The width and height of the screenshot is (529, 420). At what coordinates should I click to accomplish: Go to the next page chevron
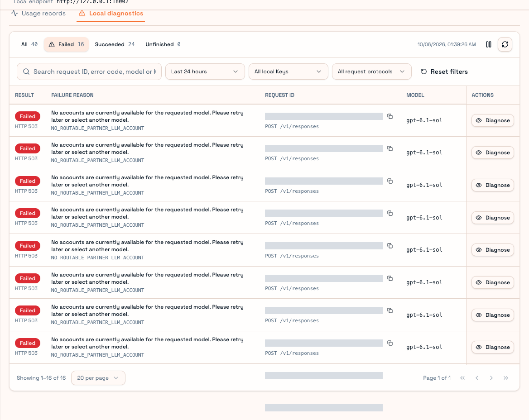[x=491, y=378]
